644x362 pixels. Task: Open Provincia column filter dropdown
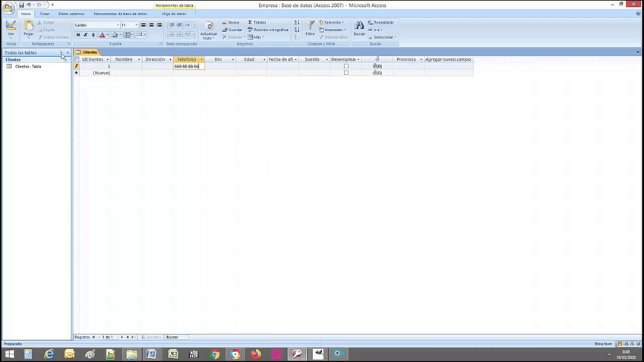click(x=421, y=59)
